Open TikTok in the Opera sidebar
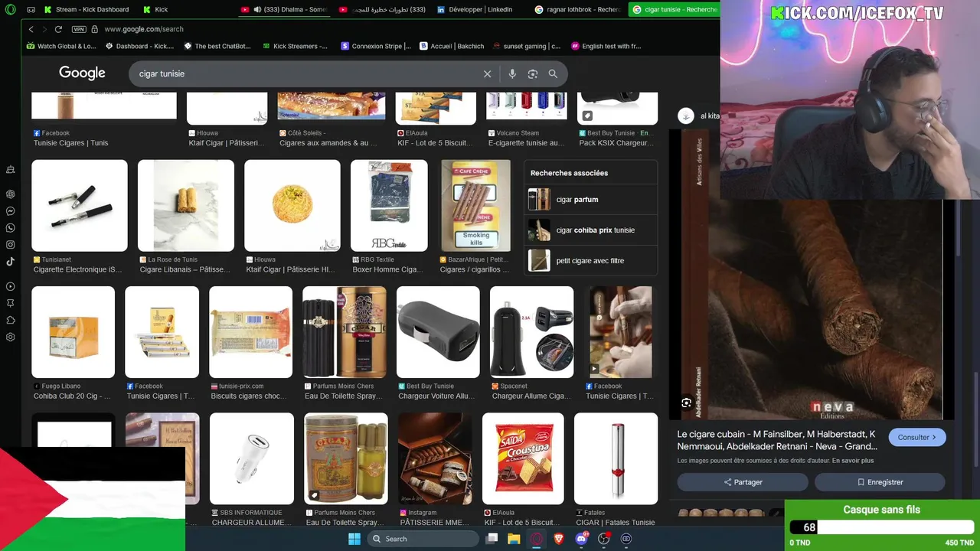Screen dimensions: 980x551 point(11,262)
